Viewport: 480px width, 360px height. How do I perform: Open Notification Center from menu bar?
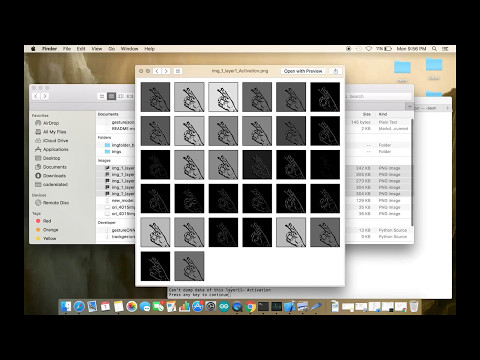point(445,49)
